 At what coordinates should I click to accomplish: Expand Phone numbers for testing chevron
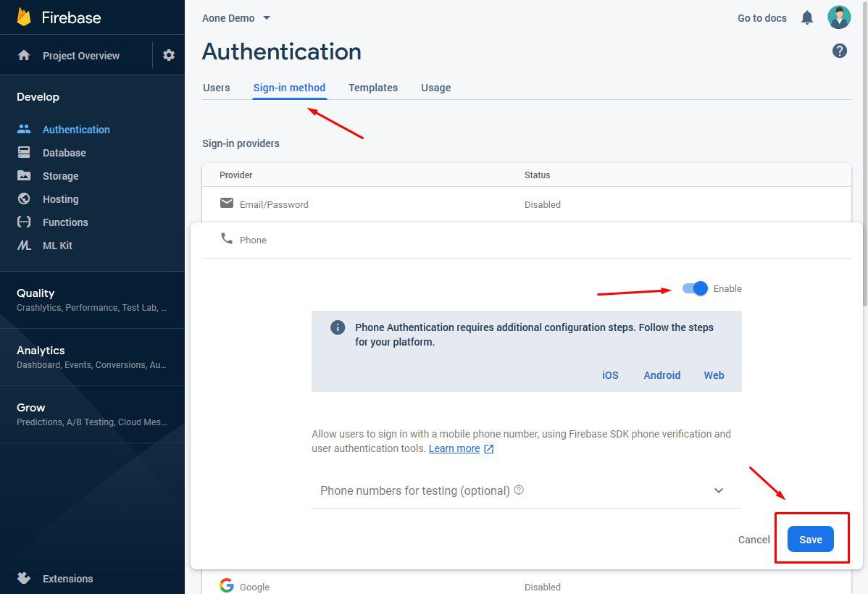click(719, 490)
